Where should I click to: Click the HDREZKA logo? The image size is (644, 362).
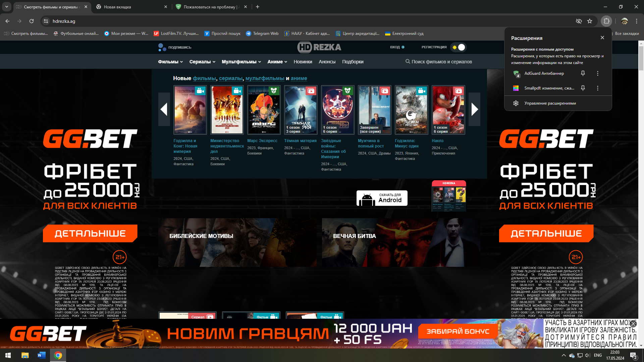320,47
